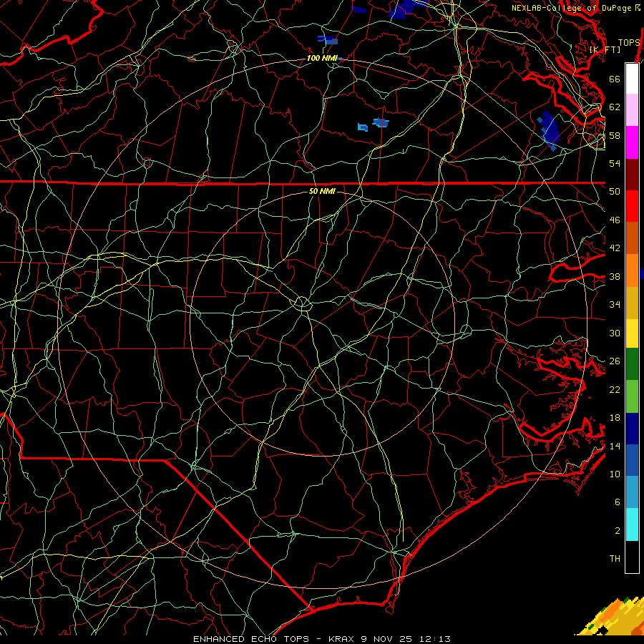Click the blue echo just above the 100 NMI label
Screen dimensions: 644x644
click(328, 40)
